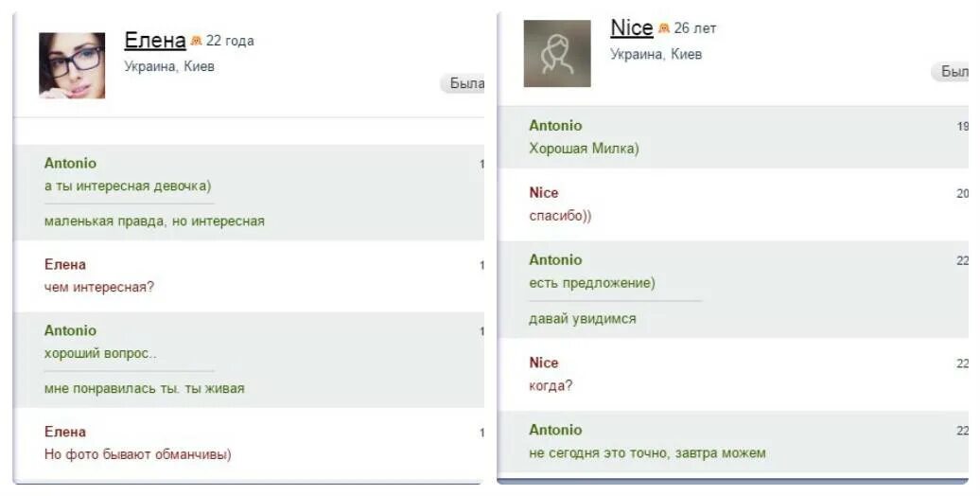Click the Nice profile name link
The height and width of the screenshot is (496, 980).
pos(631,27)
